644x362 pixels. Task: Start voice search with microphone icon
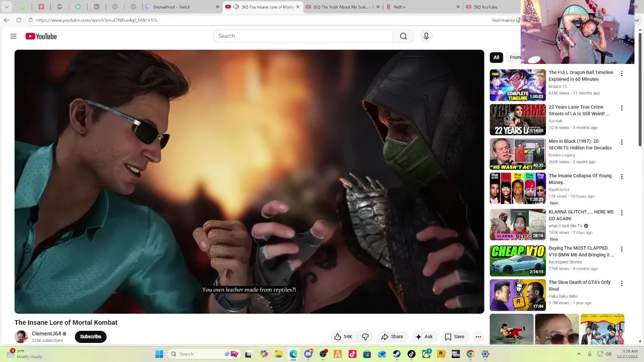(x=426, y=36)
